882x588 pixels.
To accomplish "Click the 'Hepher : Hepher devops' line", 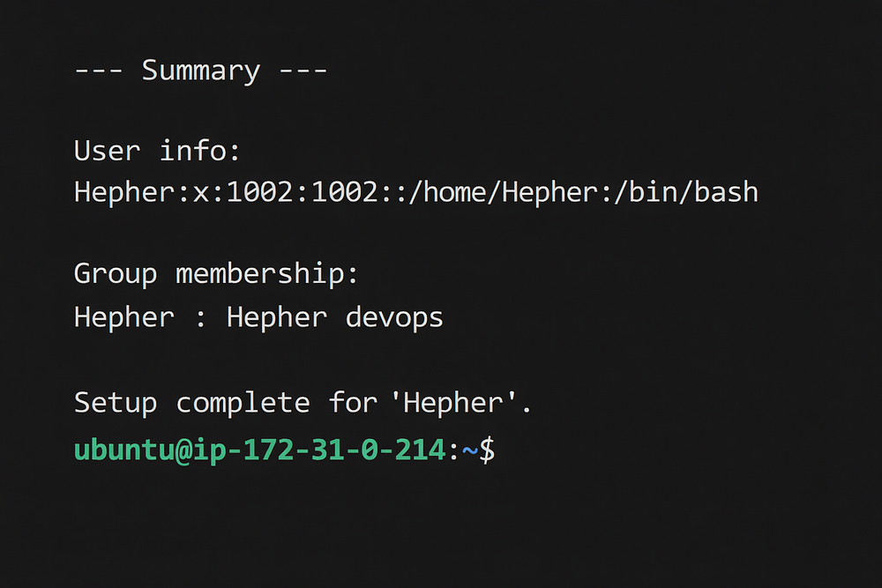I will (258, 318).
